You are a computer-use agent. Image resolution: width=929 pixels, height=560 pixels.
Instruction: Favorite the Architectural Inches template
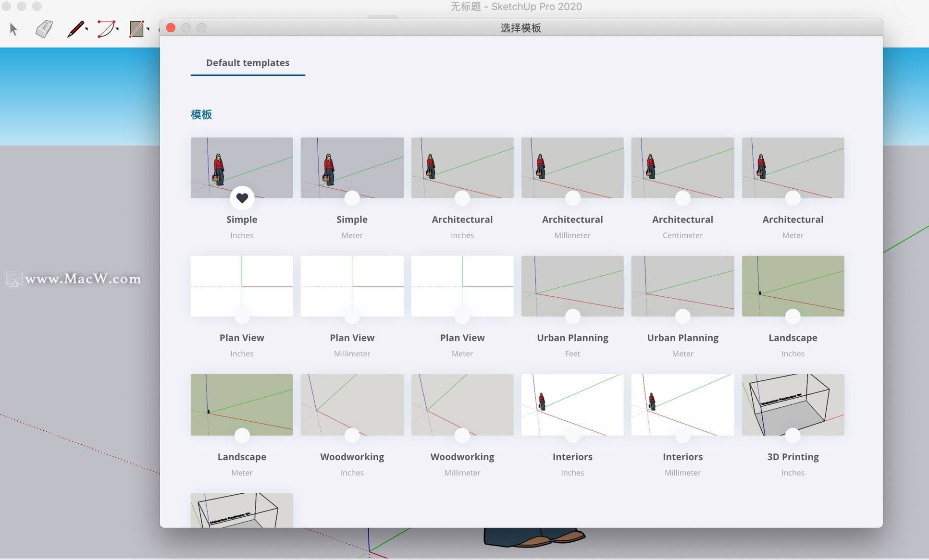coord(462,198)
